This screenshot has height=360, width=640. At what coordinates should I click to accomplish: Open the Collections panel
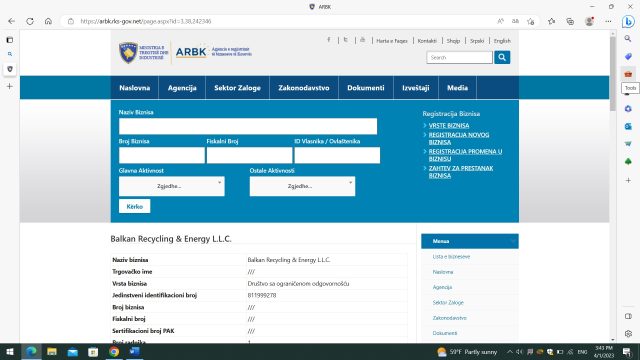tap(570, 21)
